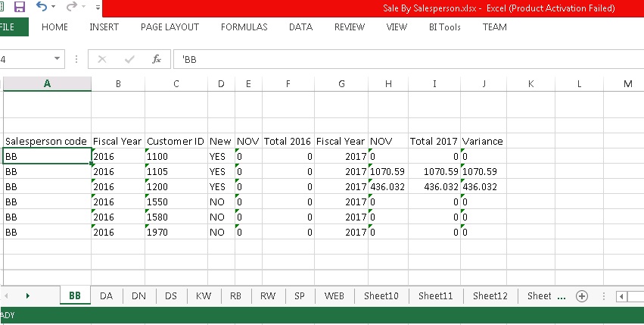644x325 pixels.
Task: Open the INSERT ribbon tab
Action: tap(104, 27)
